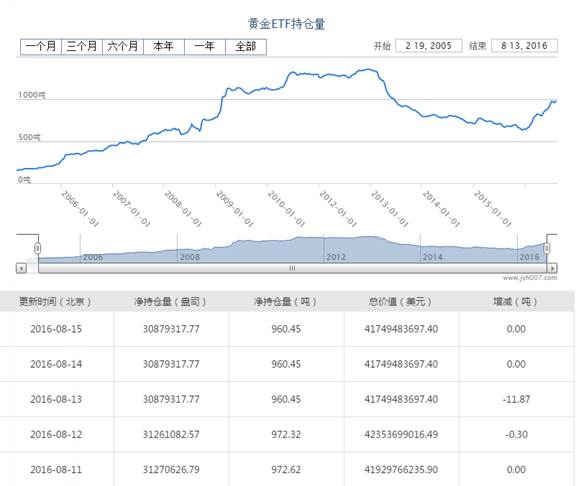This screenshot has height=486, width=576.
Task: Select the 全部 range button
Action: 246,47
